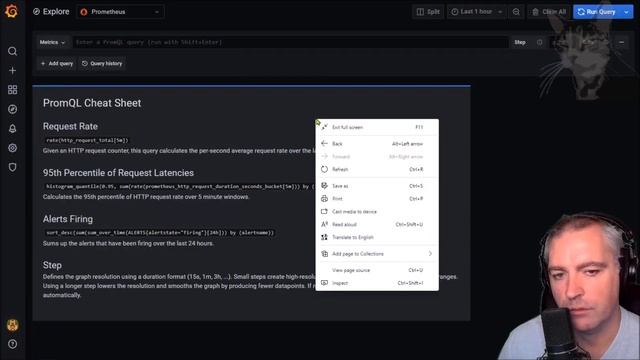Click the zoom out time range icon
Image resolution: width=640 pixels, height=360 pixels.
pos(516,12)
